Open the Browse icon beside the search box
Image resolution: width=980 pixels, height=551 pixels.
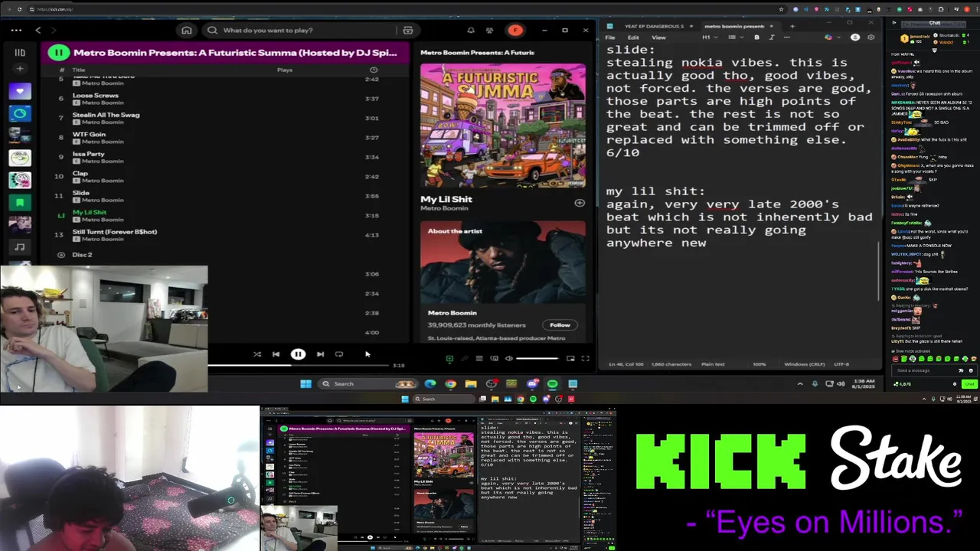coord(407,30)
